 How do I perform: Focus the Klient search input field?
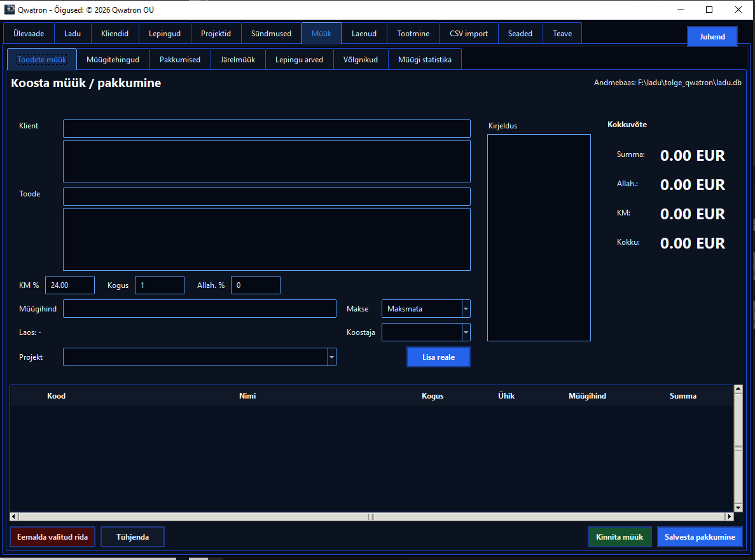[267, 129]
